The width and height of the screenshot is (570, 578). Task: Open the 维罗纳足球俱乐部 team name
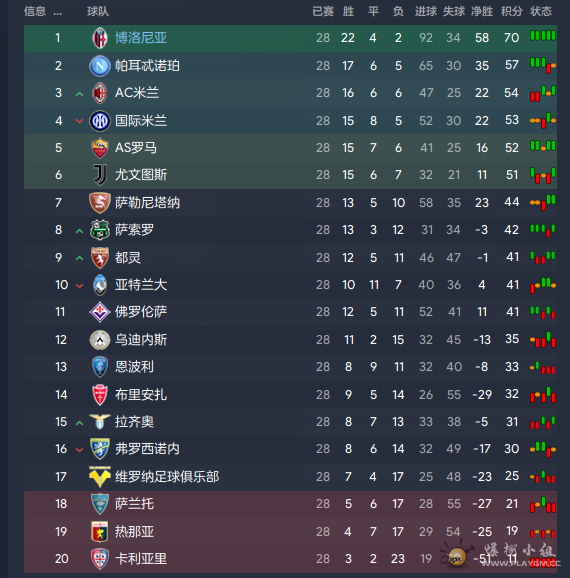click(x=167, y=477)
